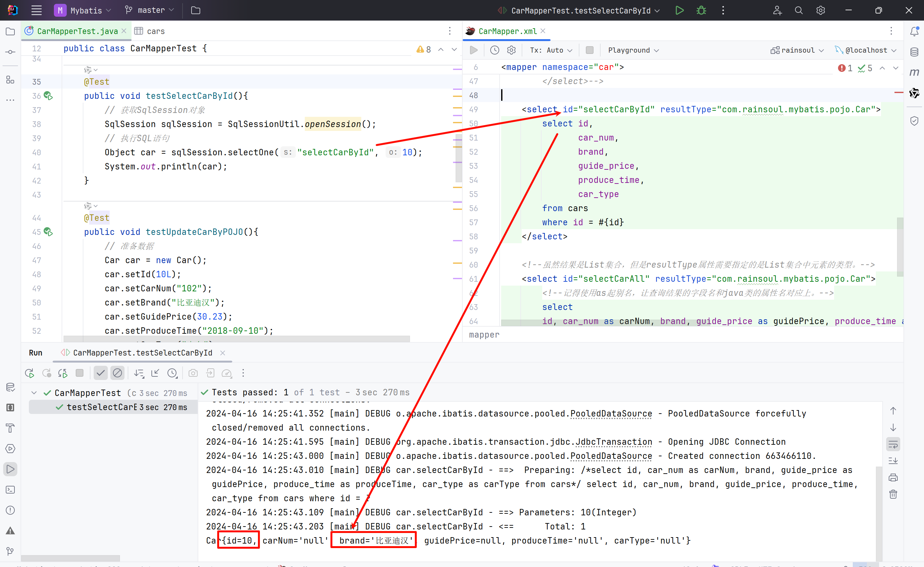Execute the query in CarMapper.xml toolbar
The image size is (924, 567).
point(474,50)
